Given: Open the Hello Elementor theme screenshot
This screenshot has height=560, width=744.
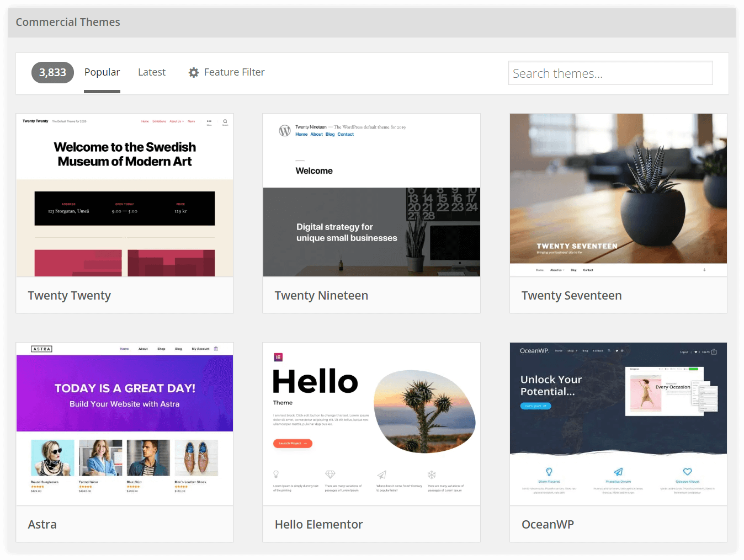Looking at the screenshot, I should (371, 424).
